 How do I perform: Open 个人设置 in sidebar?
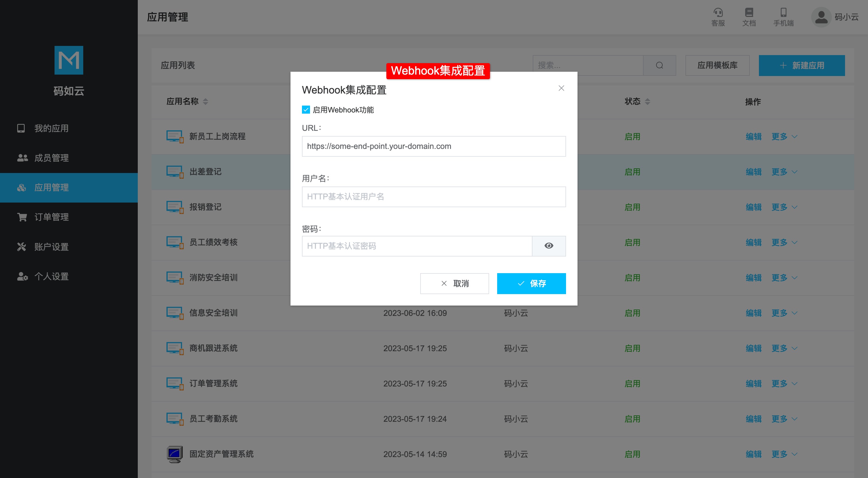coord(69,277)
